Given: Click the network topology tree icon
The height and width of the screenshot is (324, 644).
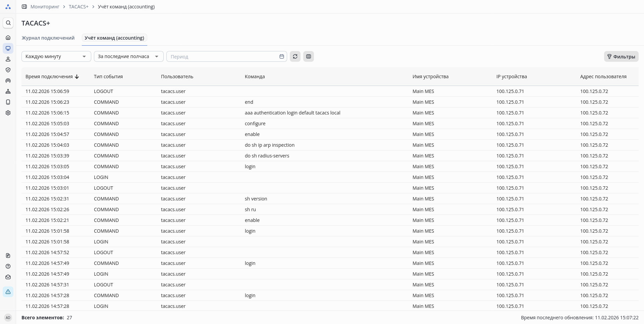Looking at the screenshot, I should 8,91.
